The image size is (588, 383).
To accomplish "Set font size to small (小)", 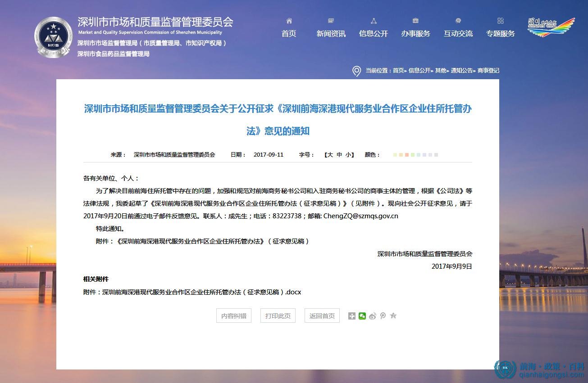I will pyautogui.click(x=348, y=155).
